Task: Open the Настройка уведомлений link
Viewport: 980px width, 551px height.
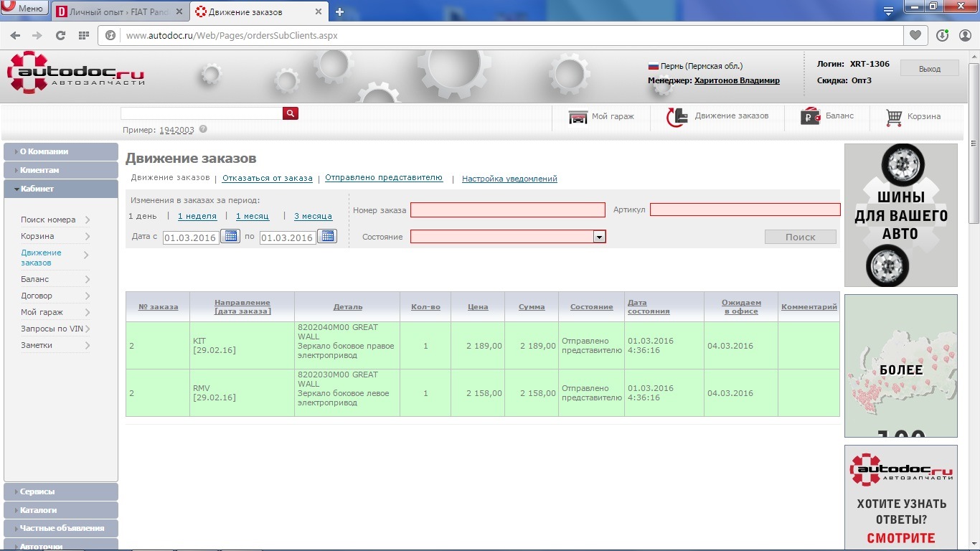Action: point(509,179)
